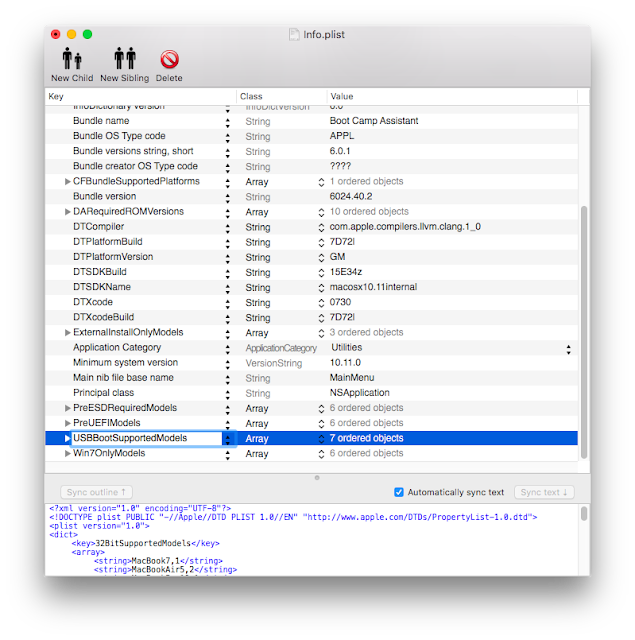The image size is (635, 640).
Task: Change class popup for DTPlatformBuild
Action: (x=321, y=242)
